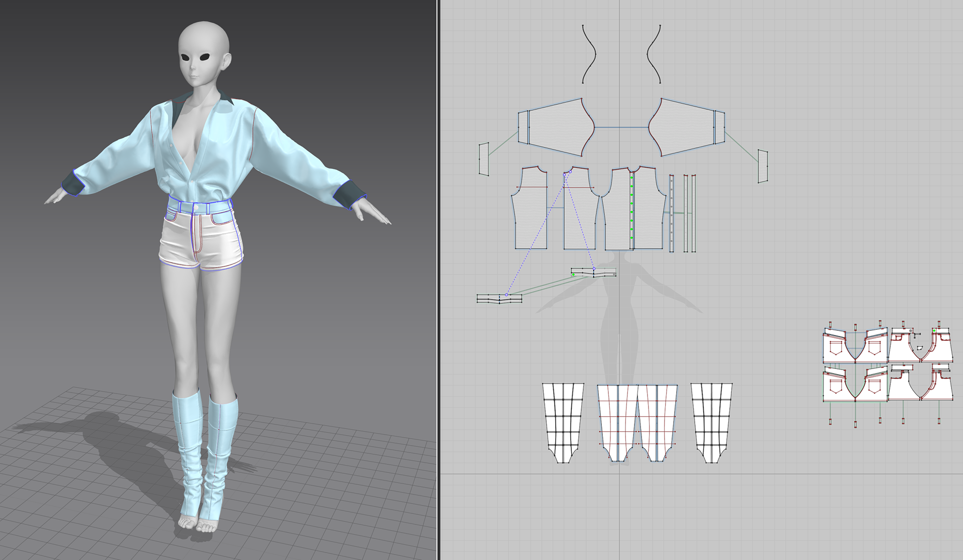Click the small cuff piece right of right sleeve

click(763, 166)
